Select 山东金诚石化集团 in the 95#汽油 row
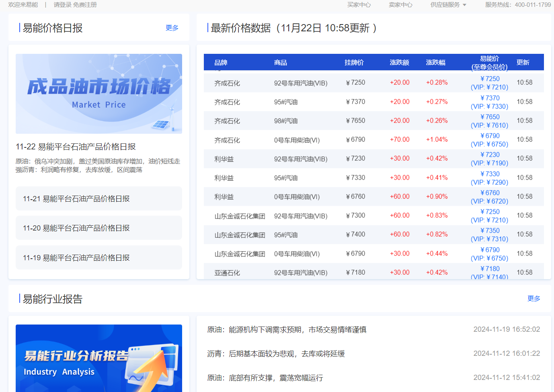554x392 pixels. pyautogui.click(x=240, y=235)
